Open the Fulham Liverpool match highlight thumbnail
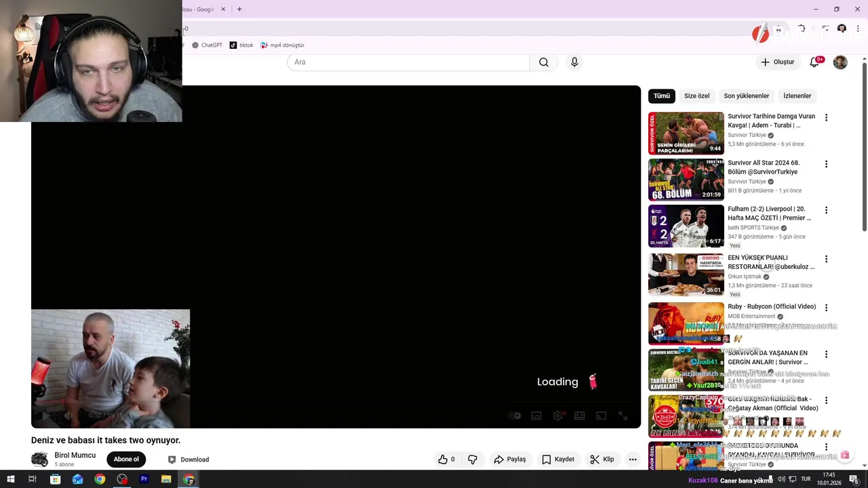868x488 pixels. point(686,226)
